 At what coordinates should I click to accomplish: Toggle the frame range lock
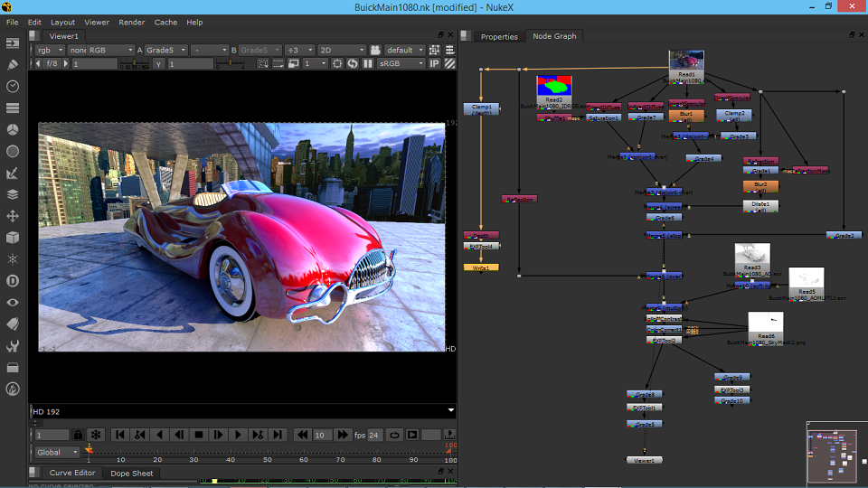tap(78, 435)
